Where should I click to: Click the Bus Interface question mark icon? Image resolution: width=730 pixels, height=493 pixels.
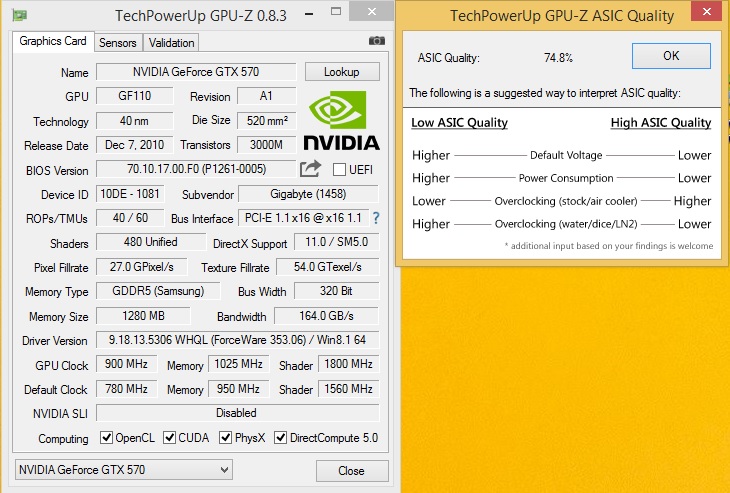[376, 218]
